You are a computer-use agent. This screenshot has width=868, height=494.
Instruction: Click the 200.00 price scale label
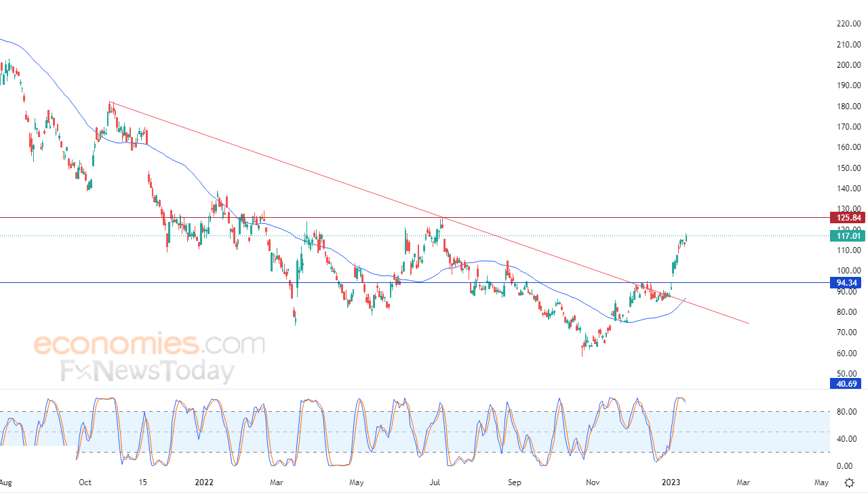(849, 65)
